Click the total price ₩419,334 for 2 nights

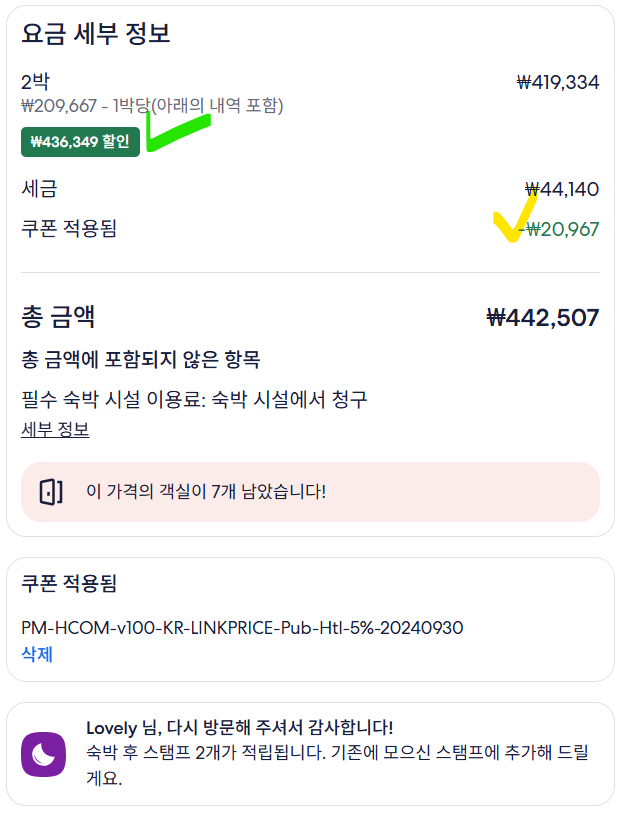(560, 81)
